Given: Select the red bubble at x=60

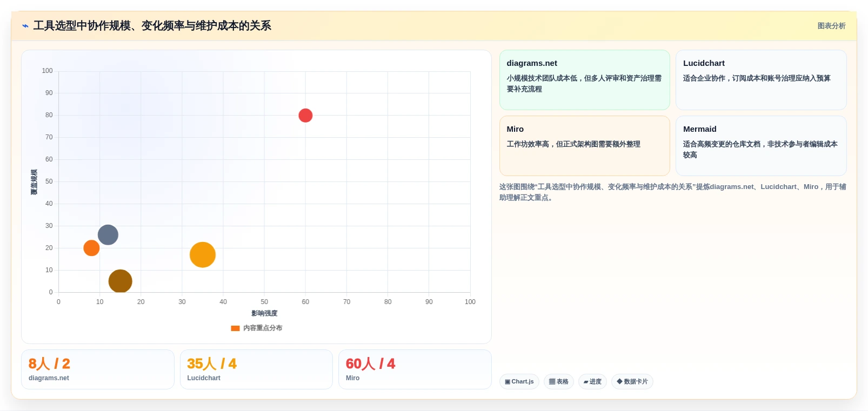Looking at the screenshot, I should click(305, 116).
